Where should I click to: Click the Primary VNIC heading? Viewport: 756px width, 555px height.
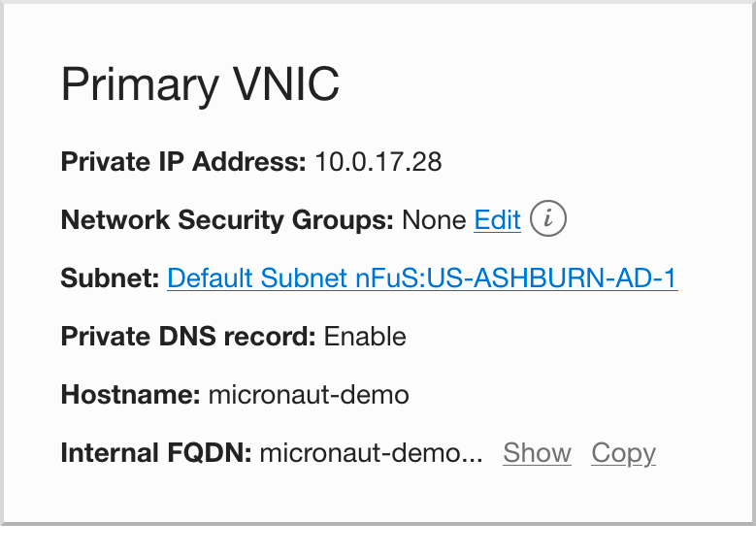[x=200, y=84]
